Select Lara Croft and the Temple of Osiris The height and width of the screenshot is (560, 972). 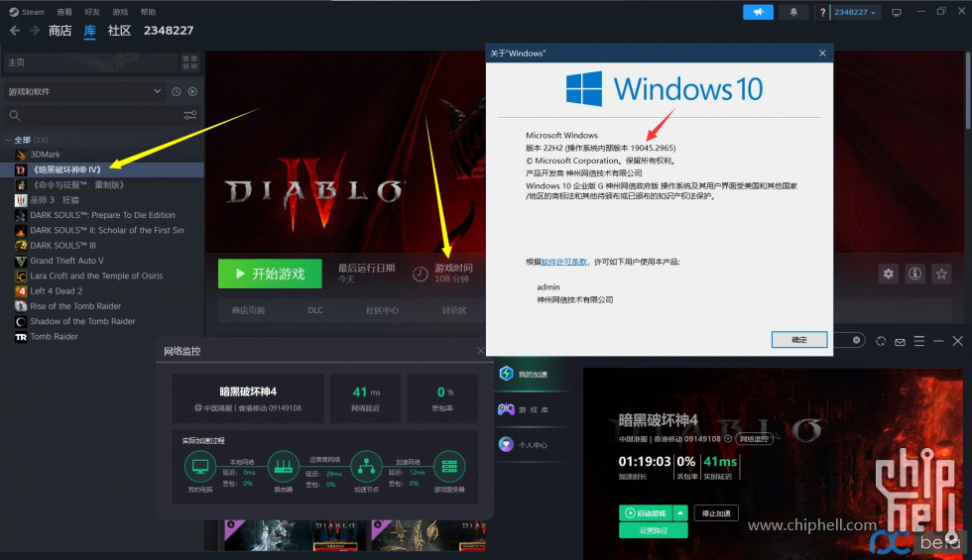(102, 276)
